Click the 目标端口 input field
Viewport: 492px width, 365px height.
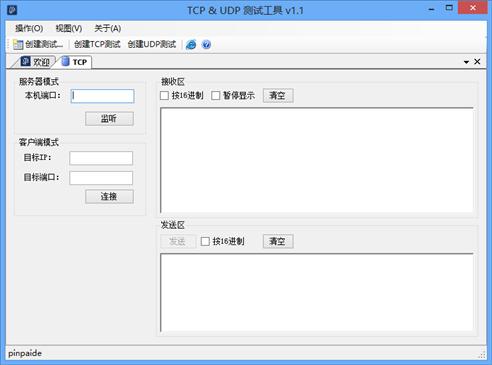[x=101, y=178]
